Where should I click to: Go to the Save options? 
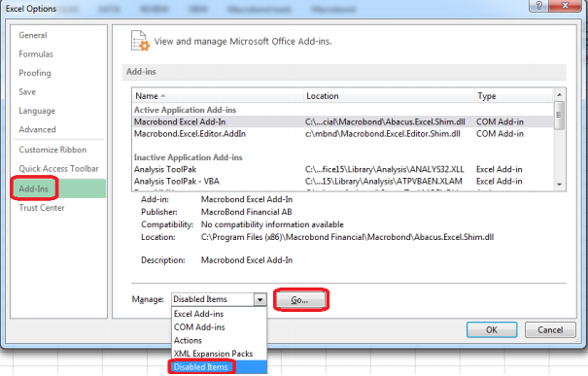27,92
